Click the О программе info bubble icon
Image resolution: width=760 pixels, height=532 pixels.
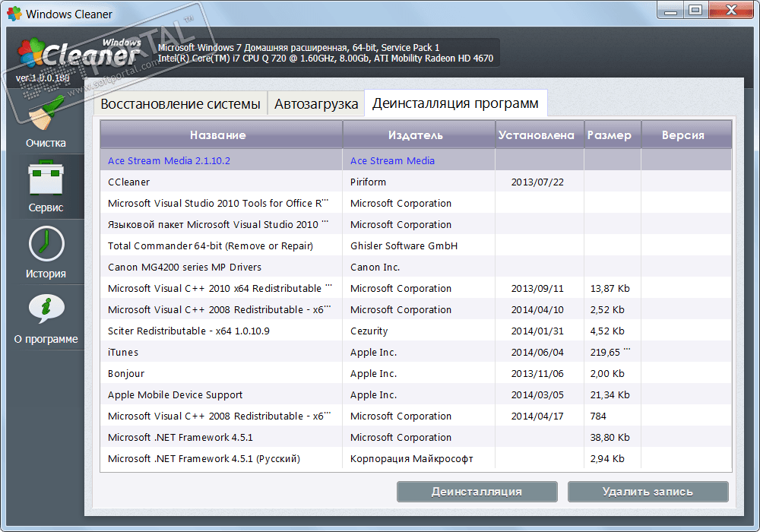click(46, 309)
